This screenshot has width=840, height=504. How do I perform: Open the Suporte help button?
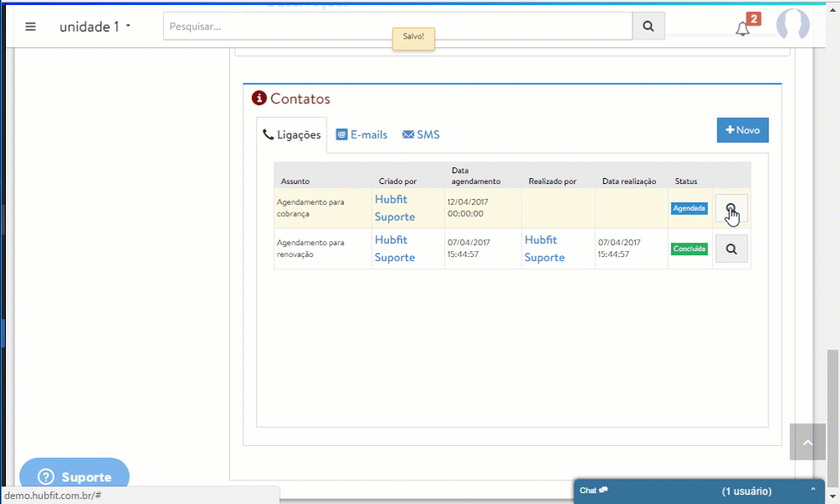coord(75,476)
